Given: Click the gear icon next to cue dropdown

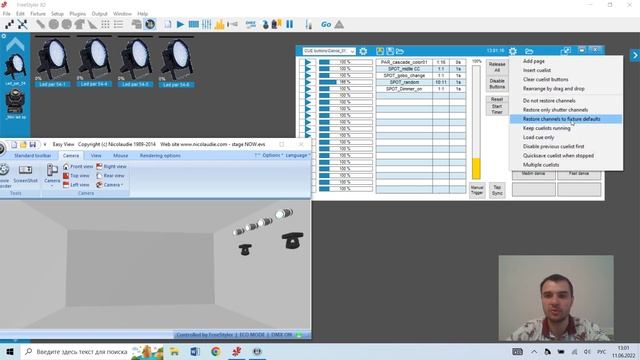Looking at the screenshot, I should click(363, 51).
